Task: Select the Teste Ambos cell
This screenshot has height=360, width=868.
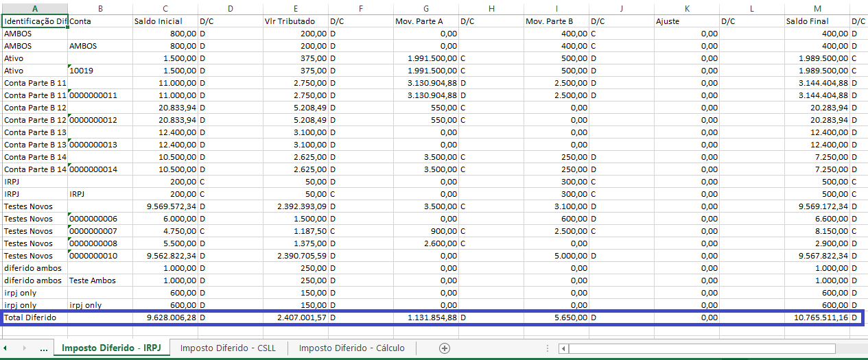Action: 99,280
